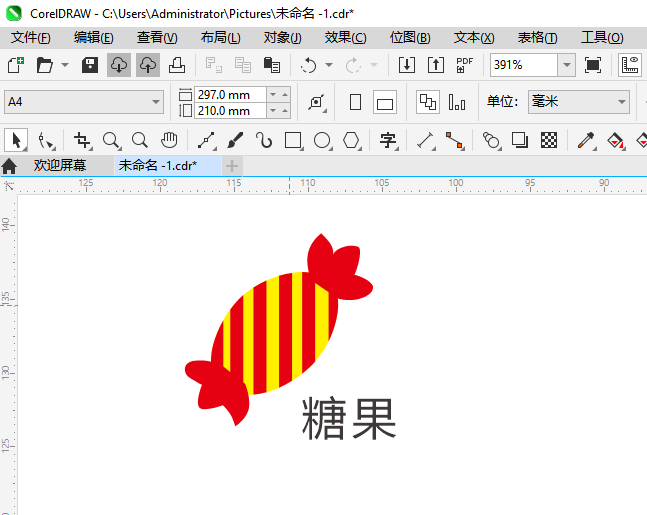
Task: Click the 391% zoom field
Action: click(x=524, y=65)
